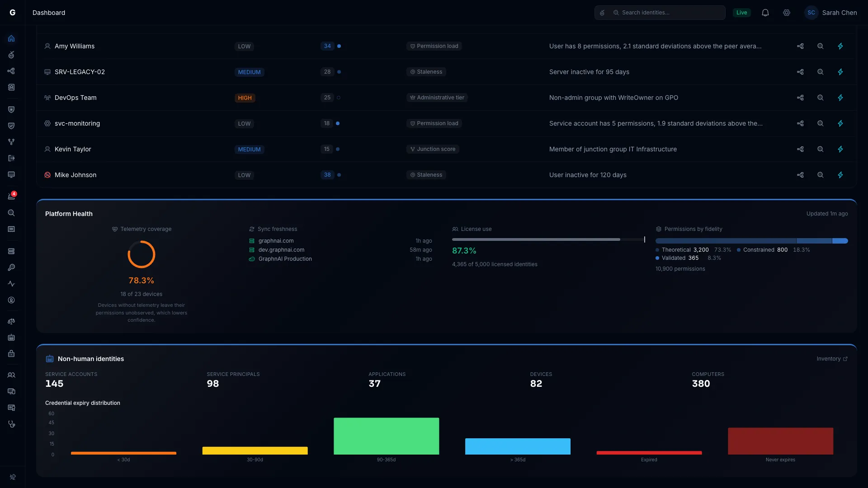Select the Amy Williams identity name
This screenshot has height=488, width=868.
(75, 46)
